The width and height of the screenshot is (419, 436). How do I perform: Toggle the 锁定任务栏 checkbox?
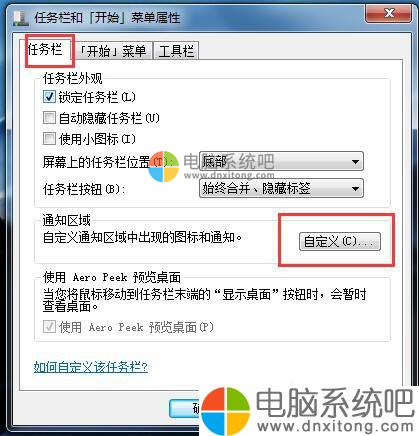pos(49,97)
